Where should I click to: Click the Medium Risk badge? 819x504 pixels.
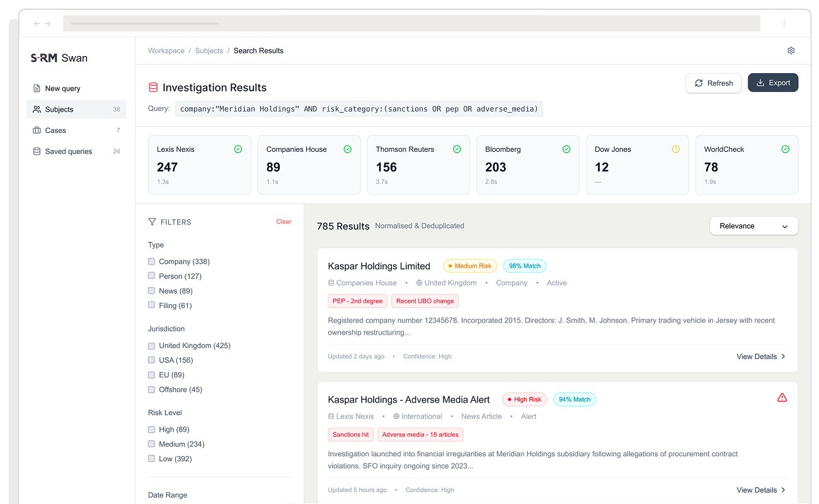click(x=470, y=266)
